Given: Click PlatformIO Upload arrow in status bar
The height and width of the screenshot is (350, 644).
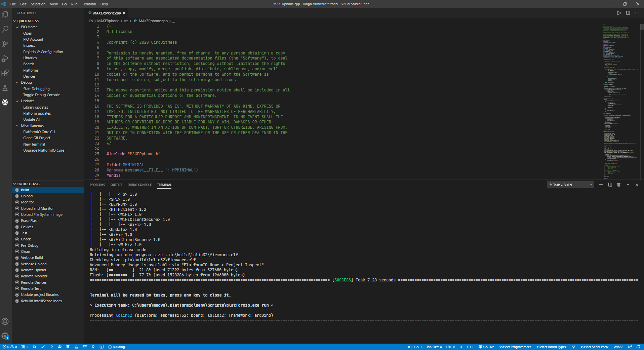Looking at the screenshot, I should point(51,347).
